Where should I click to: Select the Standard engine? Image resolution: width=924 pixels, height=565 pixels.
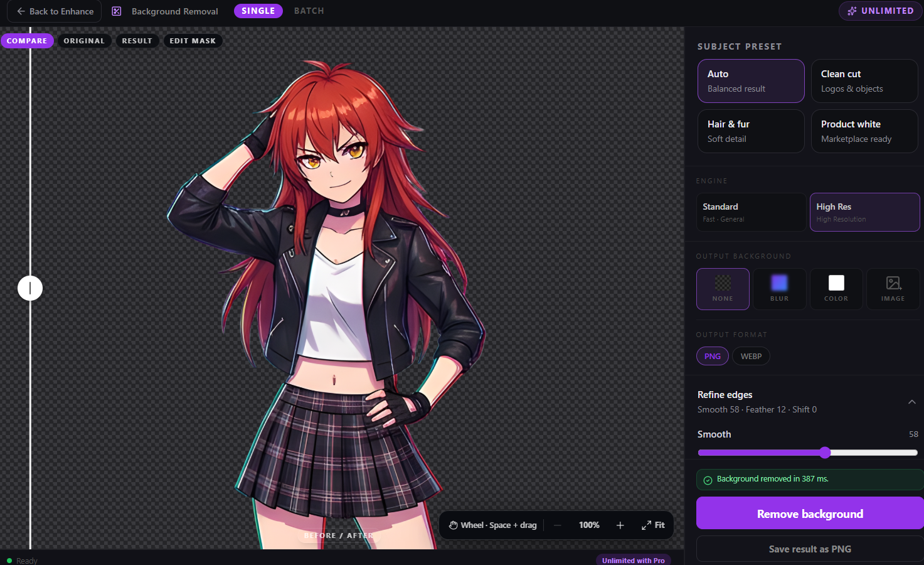(751, 212)
